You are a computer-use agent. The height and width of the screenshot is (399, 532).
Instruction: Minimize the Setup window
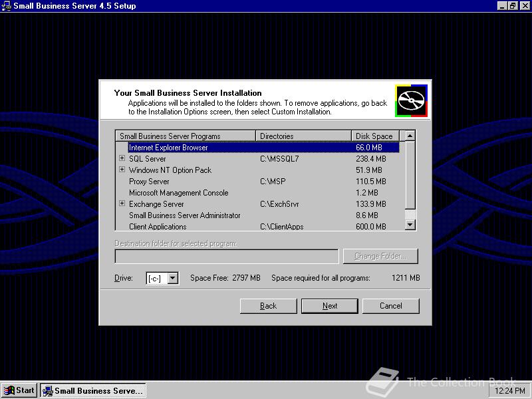pyautogui.click(x=503, y=5)
